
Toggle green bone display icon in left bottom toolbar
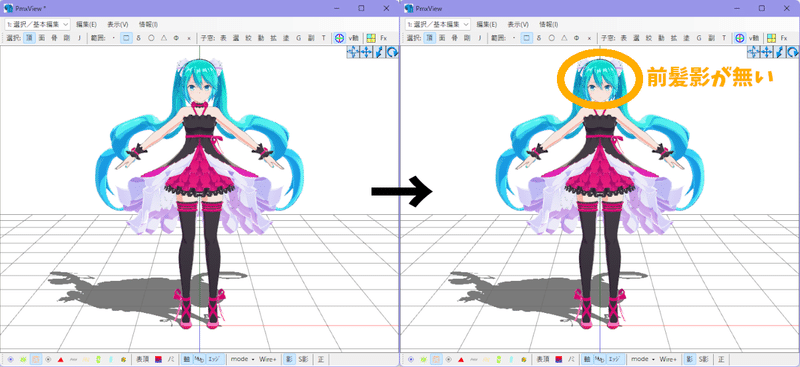(x=23, y=359)
